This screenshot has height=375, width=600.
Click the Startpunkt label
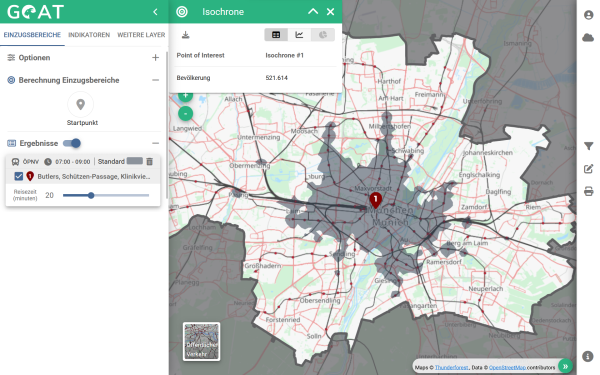tap(82, 122)
